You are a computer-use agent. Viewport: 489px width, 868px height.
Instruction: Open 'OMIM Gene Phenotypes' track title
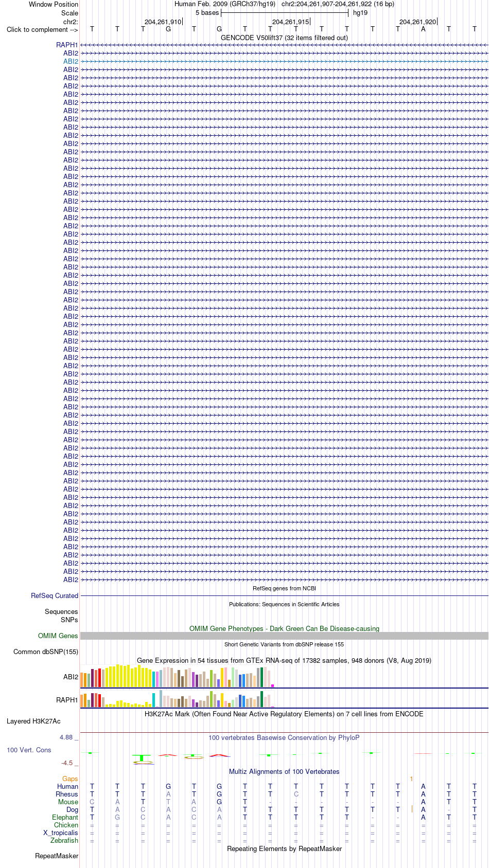pos(284,628)
